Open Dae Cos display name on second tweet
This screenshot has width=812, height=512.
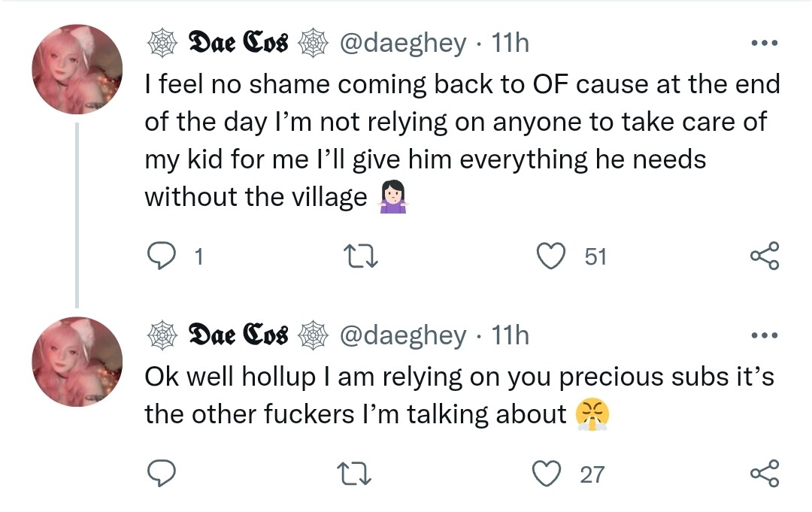(238, 335)
